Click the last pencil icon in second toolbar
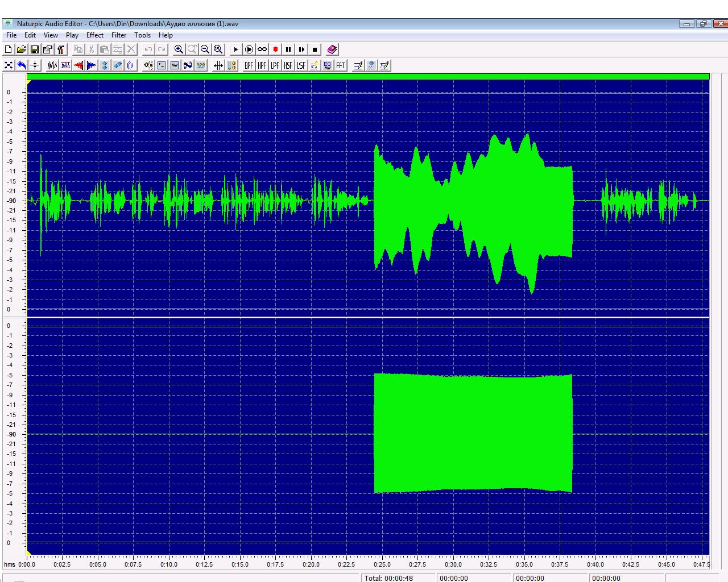The image size is (728, 582). (384, 65)
